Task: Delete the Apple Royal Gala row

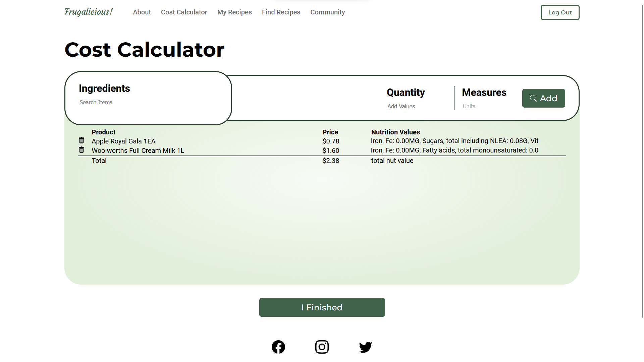Action: [x=82, y=140]
